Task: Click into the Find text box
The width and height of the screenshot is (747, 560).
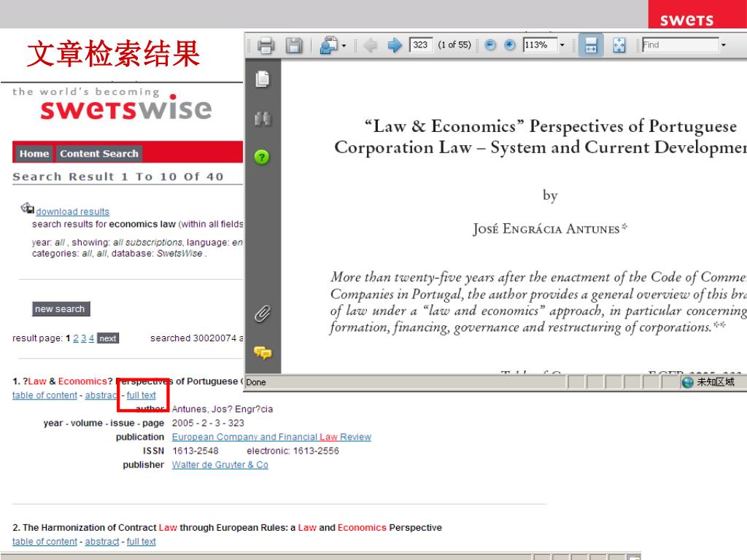Action: 680,44
